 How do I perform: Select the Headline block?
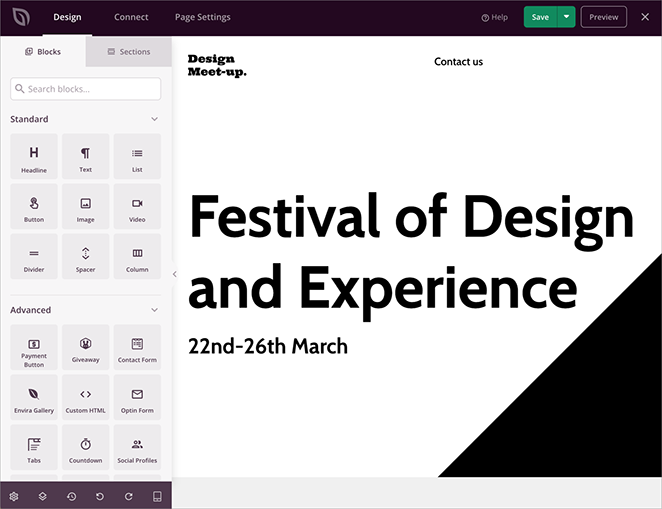34,157
